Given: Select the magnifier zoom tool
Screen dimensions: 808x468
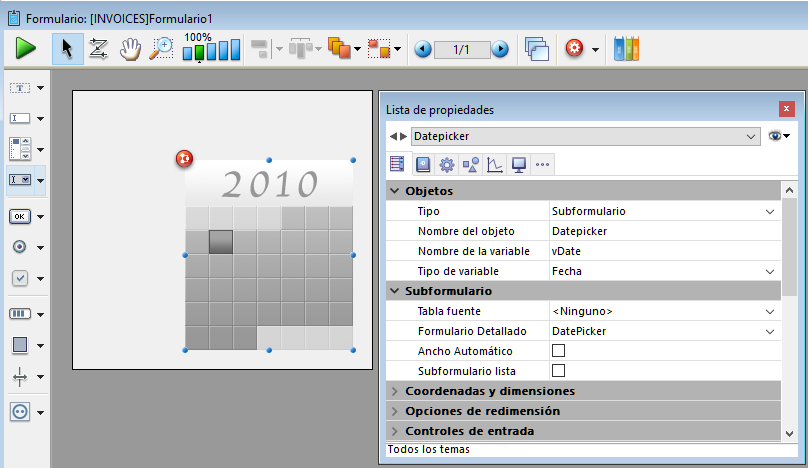Looking at the screenshot, I should pos(161,48).
